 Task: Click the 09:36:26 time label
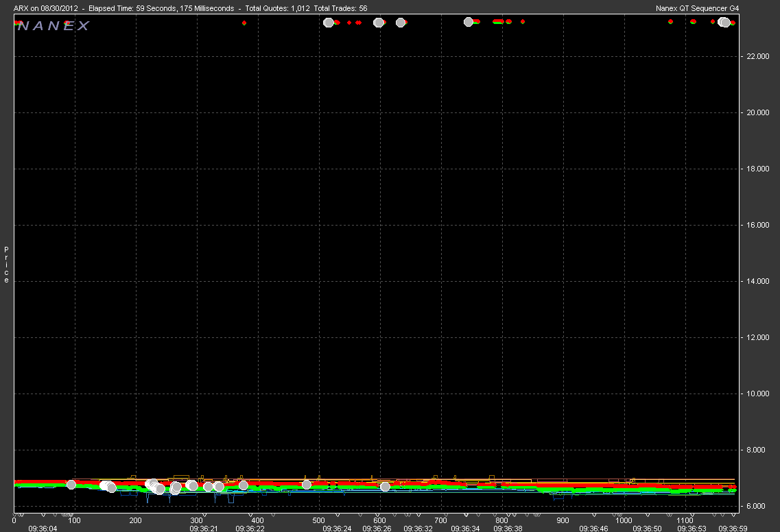377,529
